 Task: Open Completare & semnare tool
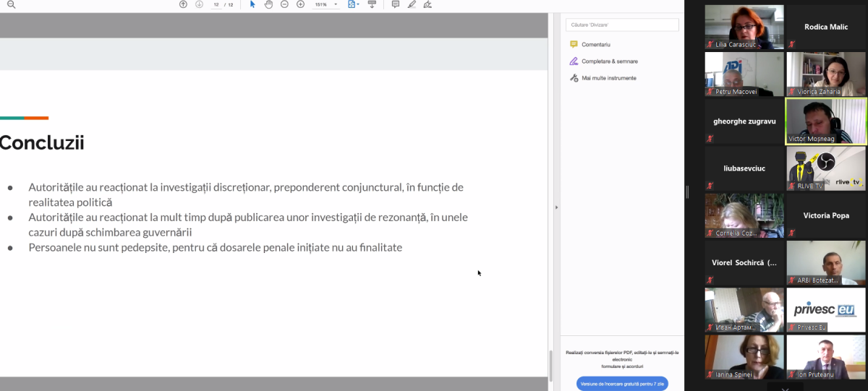(x=609, y=61)
